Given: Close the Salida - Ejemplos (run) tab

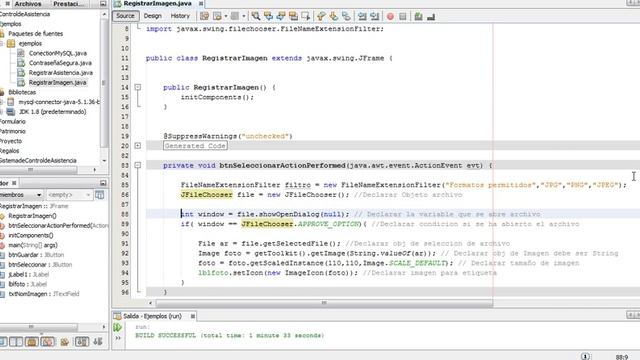Looking at the screenshot, I should point(193,316).
